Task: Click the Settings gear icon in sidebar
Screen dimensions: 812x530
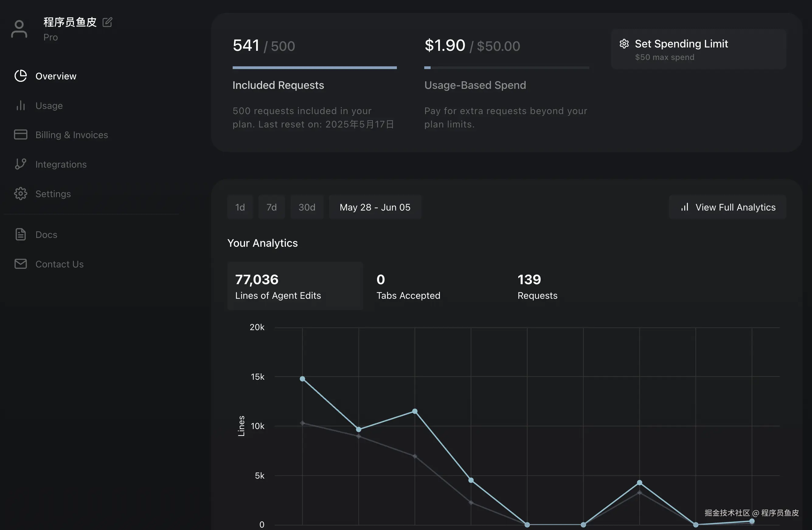Action: point(20,194)
